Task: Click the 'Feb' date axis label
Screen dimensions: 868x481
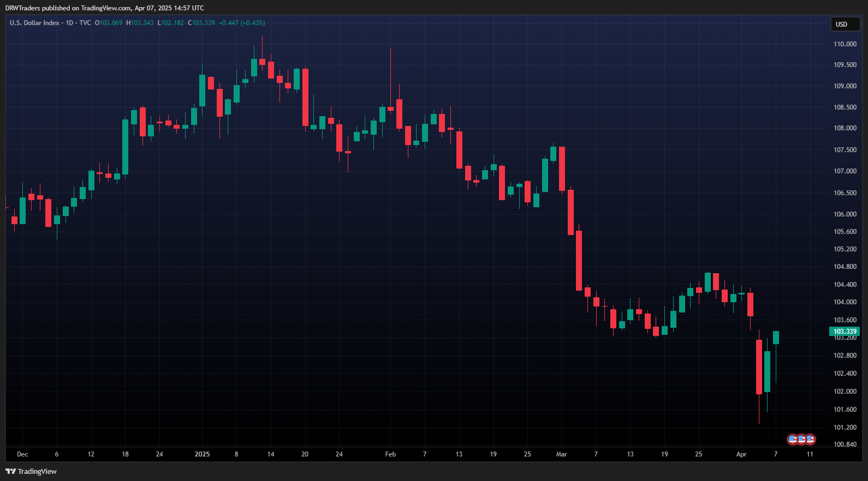Action: pos(390,454)
